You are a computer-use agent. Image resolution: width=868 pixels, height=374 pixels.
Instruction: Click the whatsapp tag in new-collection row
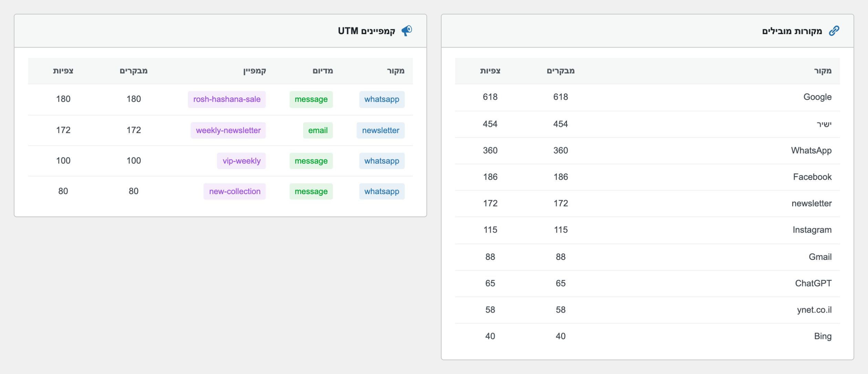click(x=382, y=191)
